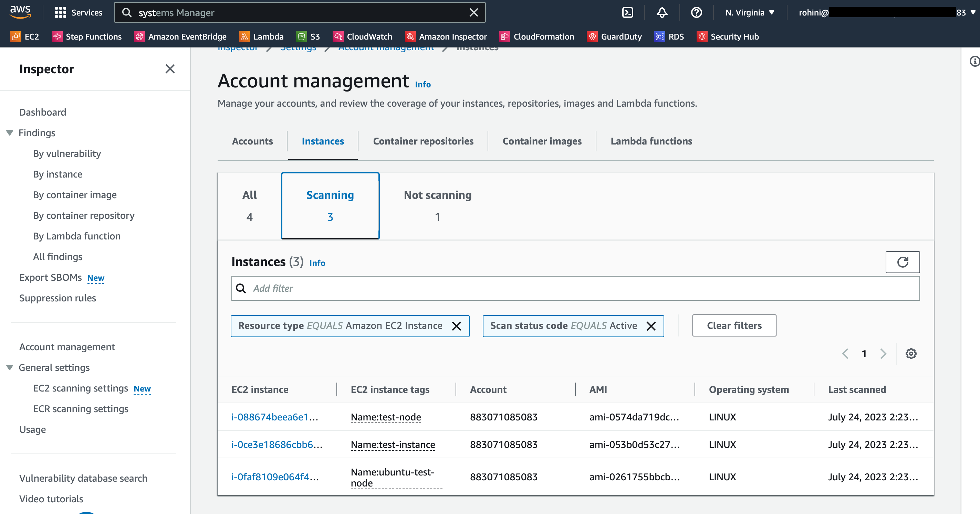Click Clear filters button
Viewport: 980px width, 514px height.
pos(734,325)
